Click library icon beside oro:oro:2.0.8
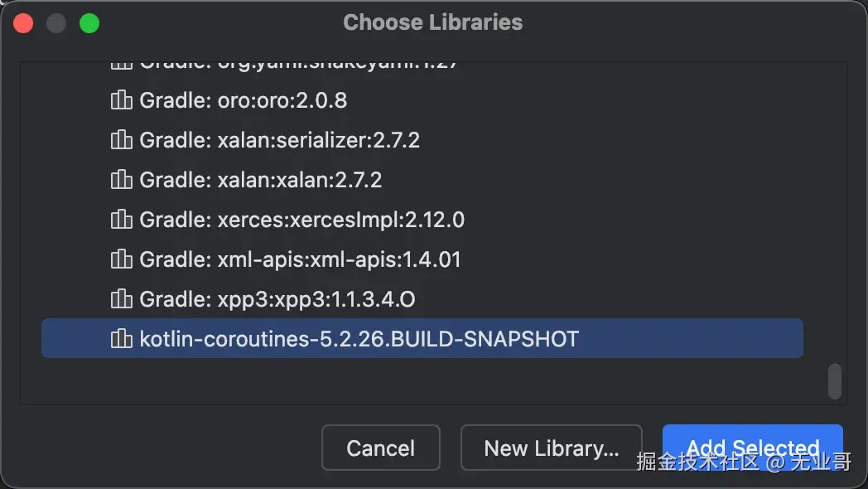This screenshot has width=868, height=489. (x=121, y=100)
